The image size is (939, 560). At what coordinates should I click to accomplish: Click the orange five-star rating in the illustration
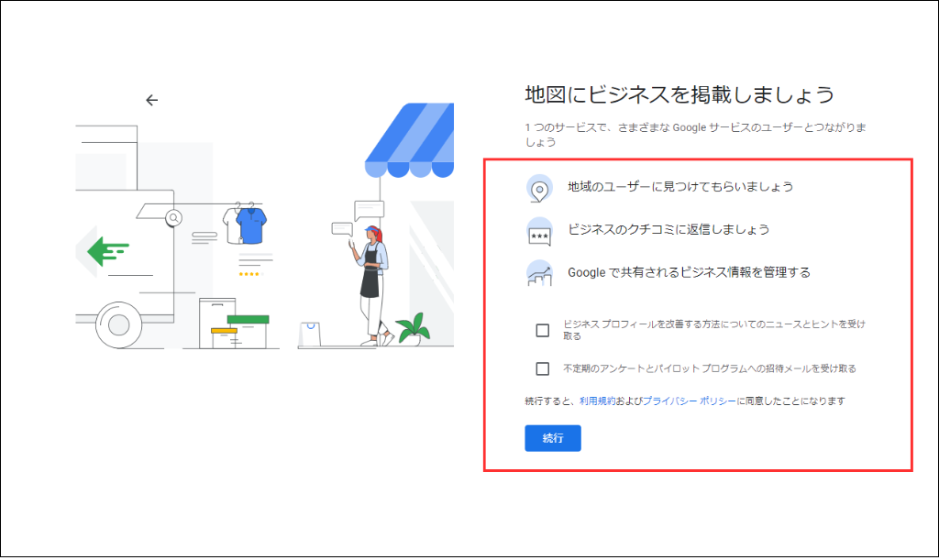coord(249,272)
